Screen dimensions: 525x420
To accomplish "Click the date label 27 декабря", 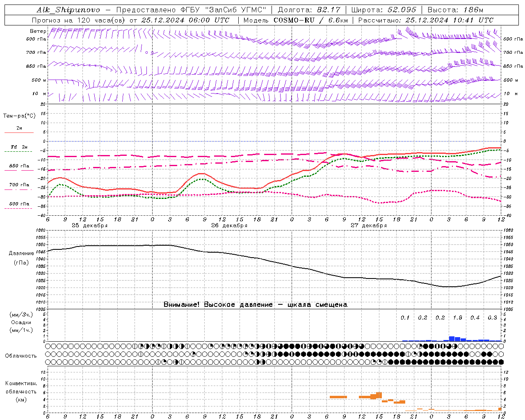I will [369, 226].
